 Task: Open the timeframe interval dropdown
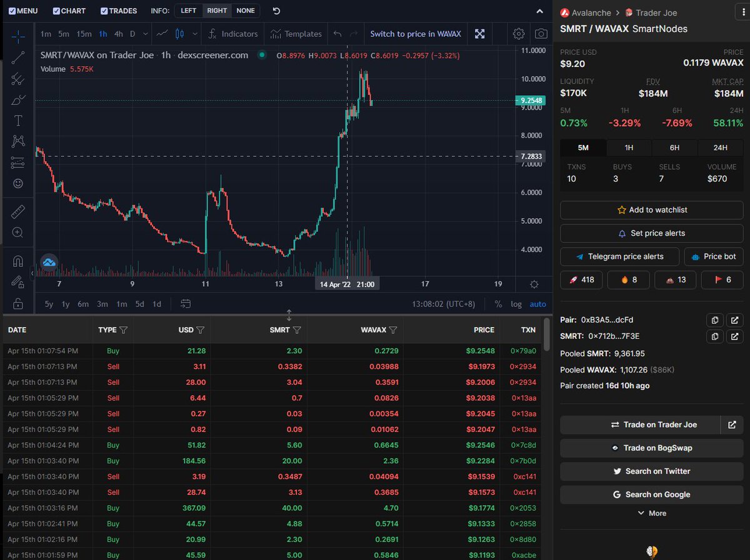click(146, 34)
